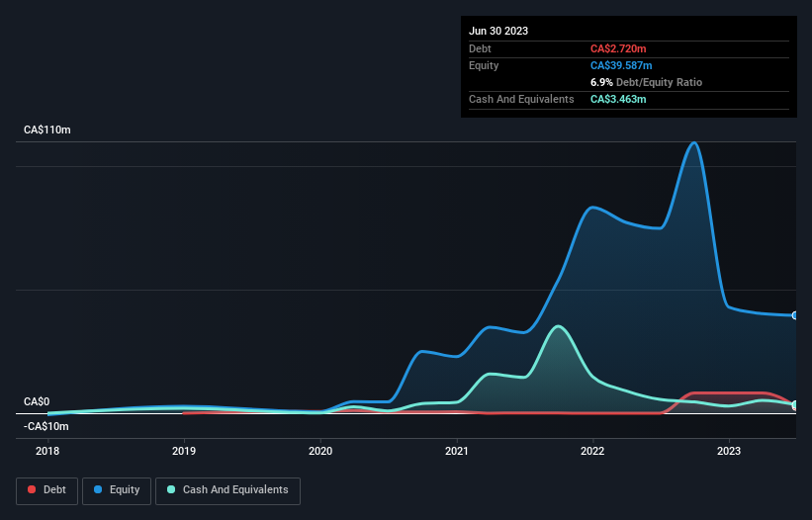The height and width of the screenshot is (520, 812).
Task: Toggle Cash And Equivalents legend button
Action: tap(227, 490)
